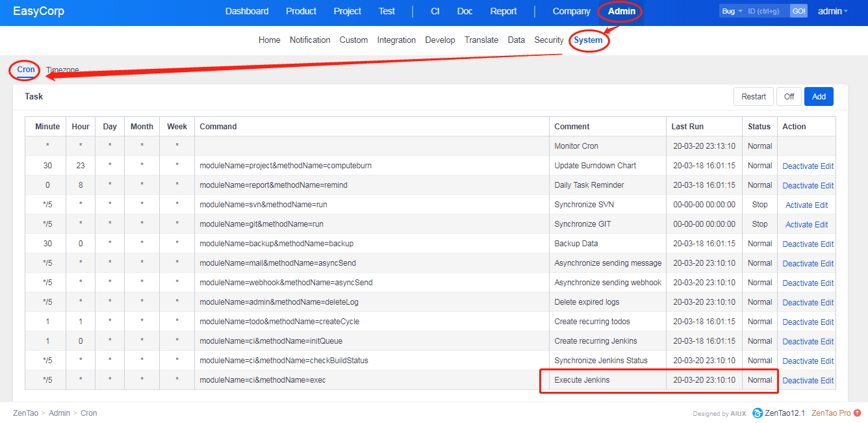Click the EasyCorp company name

pos(38,12)
